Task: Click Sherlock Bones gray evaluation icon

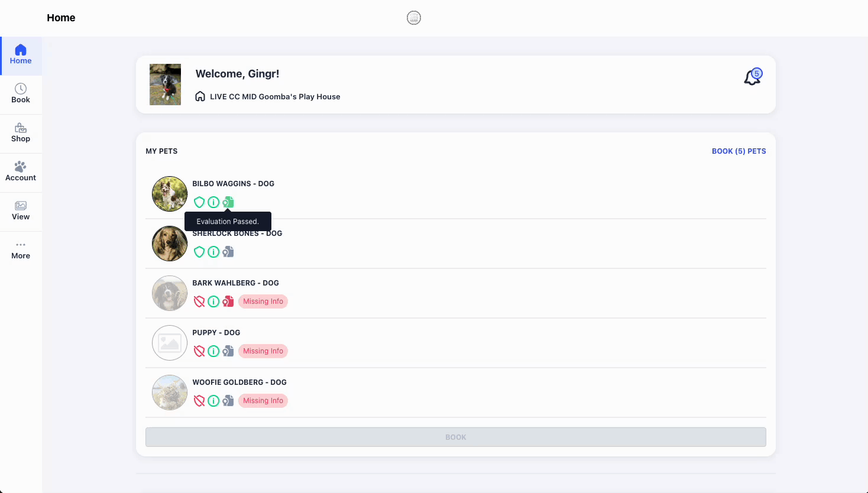Action: [228, 252]
